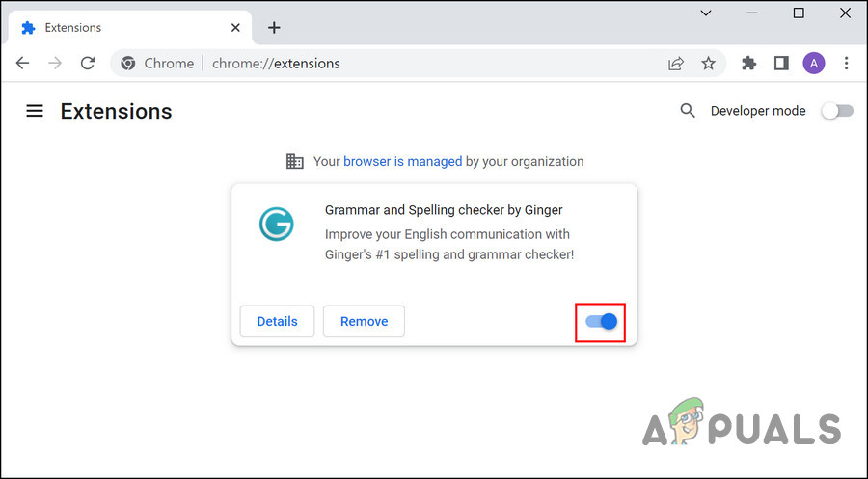This screenshot has height=479, width=868.
Task: Open Chrome three-dot menu
Action: click(846, 63)
